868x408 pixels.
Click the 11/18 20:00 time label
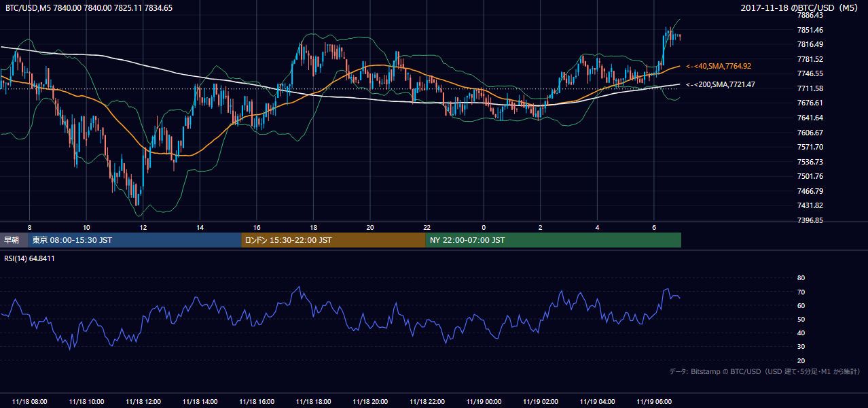pos(370,402)
